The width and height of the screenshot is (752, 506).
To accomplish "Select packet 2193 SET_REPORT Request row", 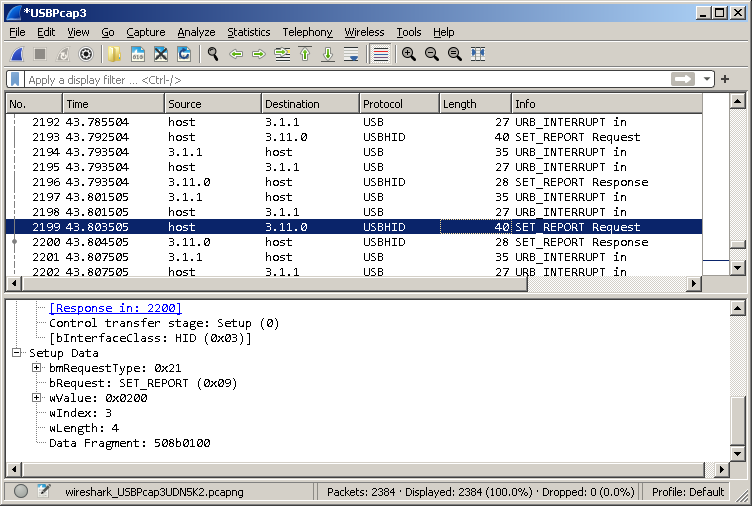I will coord(354,137).
